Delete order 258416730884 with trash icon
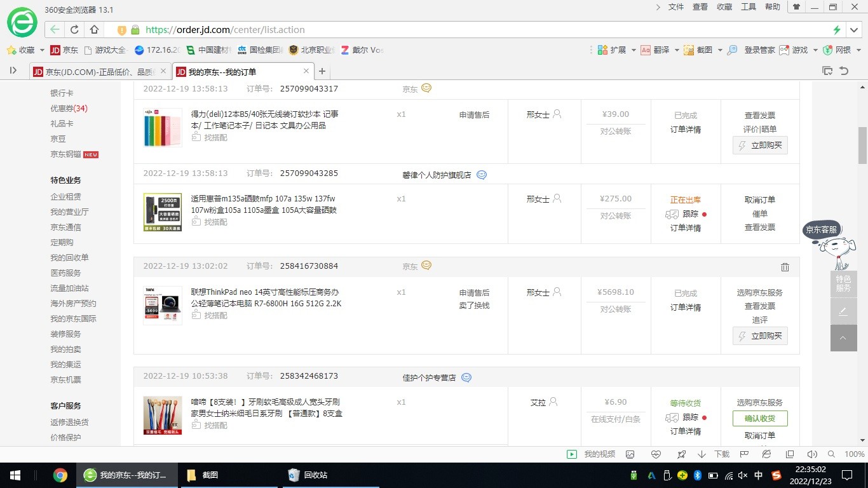Viewport: 868px width, 488px height. coord(785,267)
